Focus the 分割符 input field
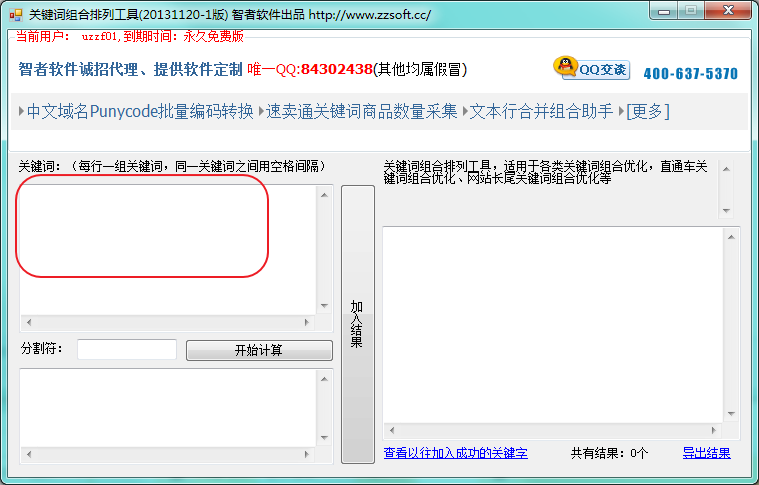 pyautogui.click(x=127, y=349)
